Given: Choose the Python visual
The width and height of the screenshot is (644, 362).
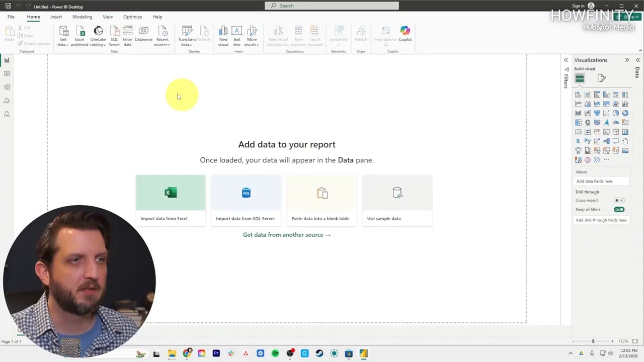Looking at the screenshot, I should (588, 141).
